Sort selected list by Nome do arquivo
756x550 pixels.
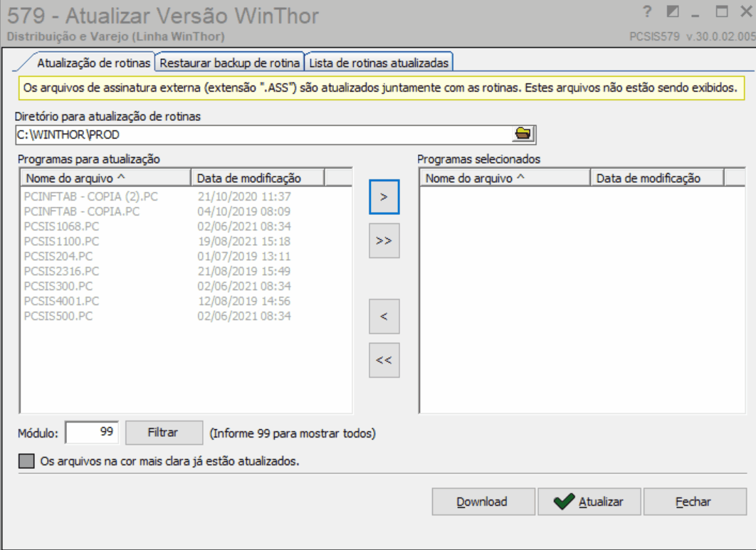[505, 179]
